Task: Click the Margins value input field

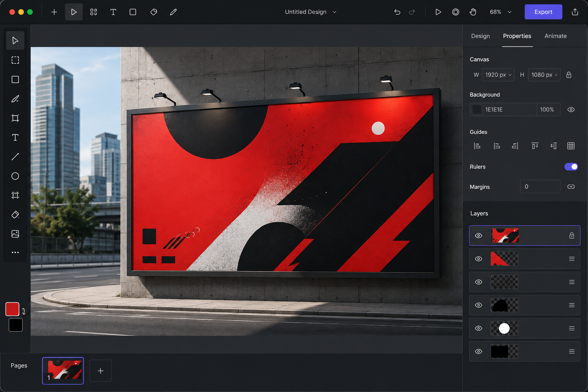Action: pos(540,186)
